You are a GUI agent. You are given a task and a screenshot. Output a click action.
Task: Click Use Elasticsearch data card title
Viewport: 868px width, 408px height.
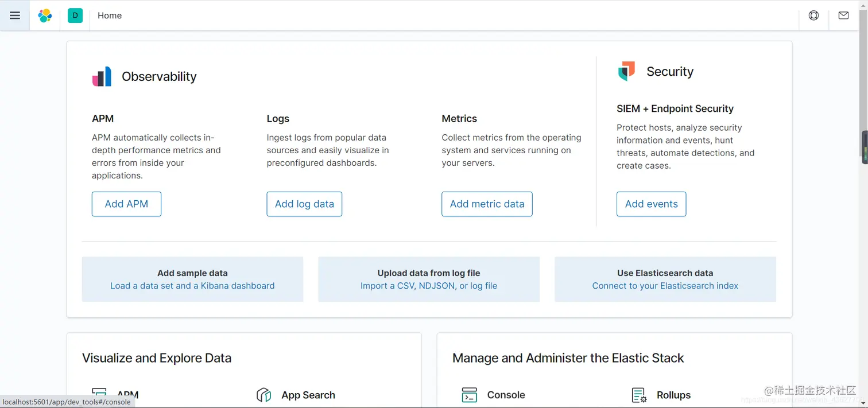coord(665,273)
